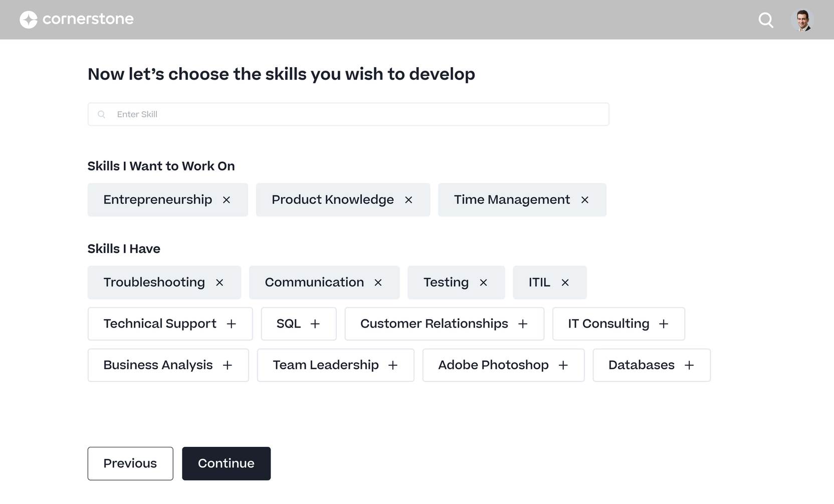The height and width of the screenshot is (504, 834).
Task: Open the search magnifier icon
Action: [x=765, y=20]
